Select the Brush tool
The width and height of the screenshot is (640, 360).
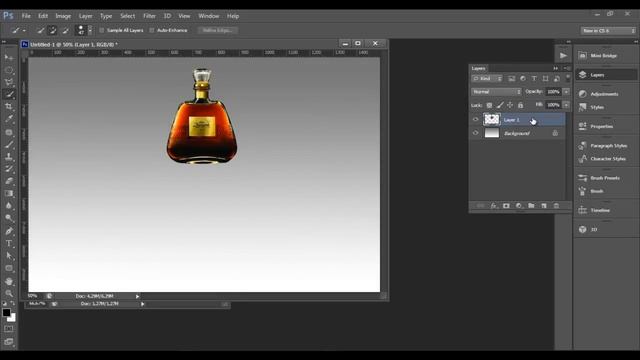(9, 144)
